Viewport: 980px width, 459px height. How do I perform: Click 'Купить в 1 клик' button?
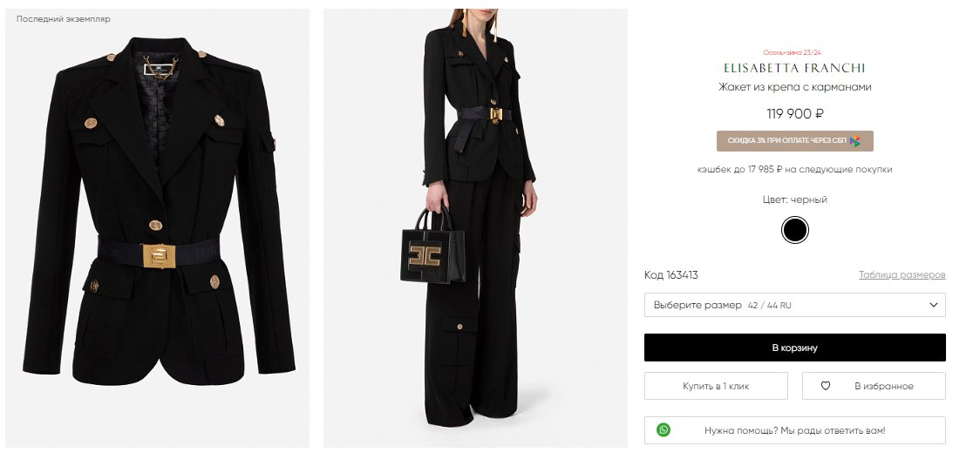(x=716, y=386)
